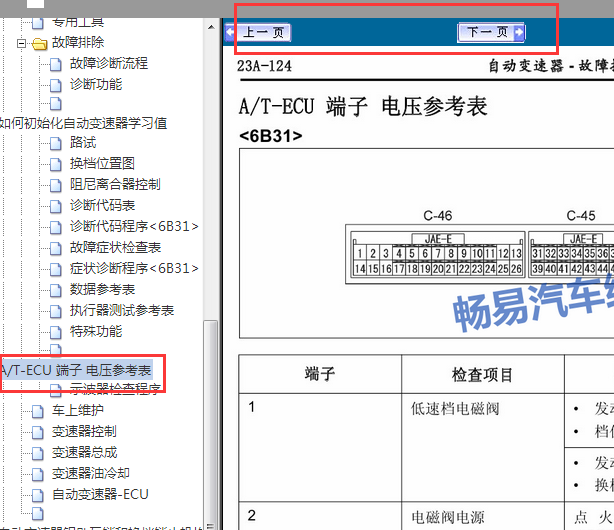Collapse the 故障排除 folder node
This screenshot has width=614, height=530.
point(21,43)
